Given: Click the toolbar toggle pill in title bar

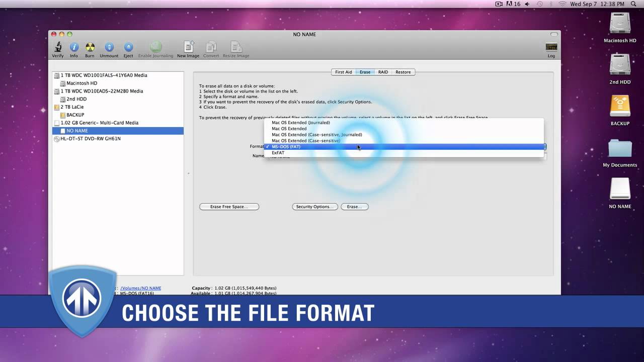Looking at the screenshot, I should click(554, 34).
